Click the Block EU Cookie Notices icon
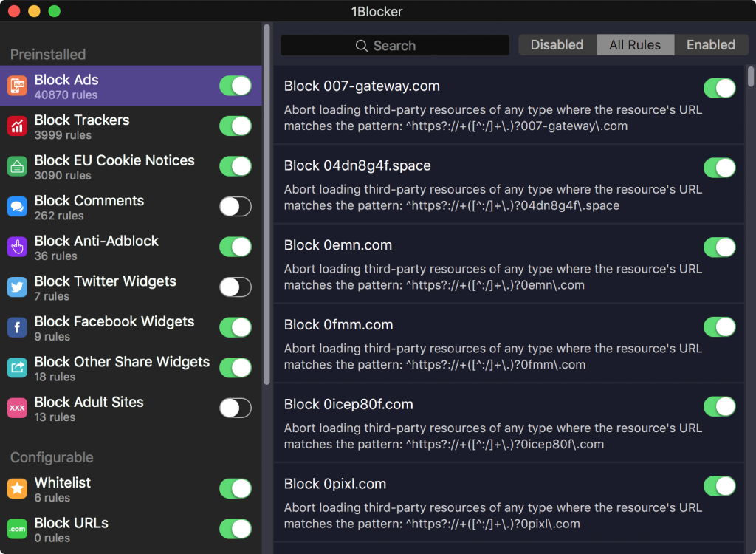756x554 pixels. click(x=16, y=166)
